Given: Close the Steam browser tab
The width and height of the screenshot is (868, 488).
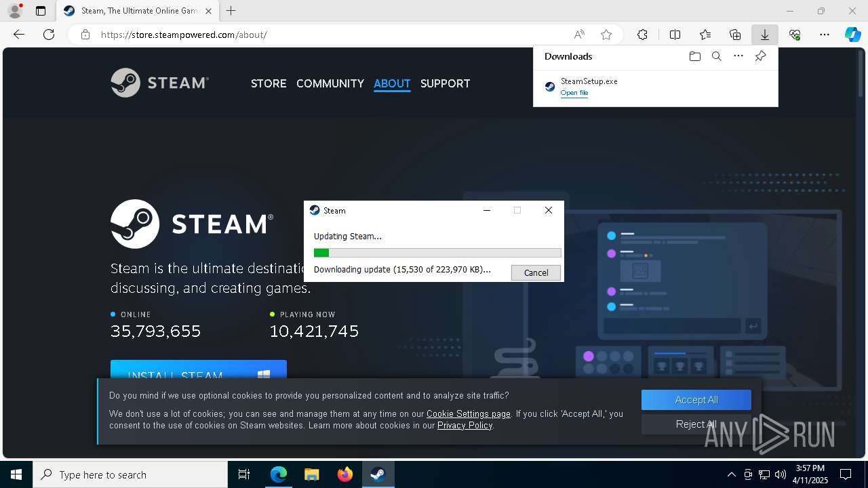Looking at the screenshot, I should (x=208, y=11).
